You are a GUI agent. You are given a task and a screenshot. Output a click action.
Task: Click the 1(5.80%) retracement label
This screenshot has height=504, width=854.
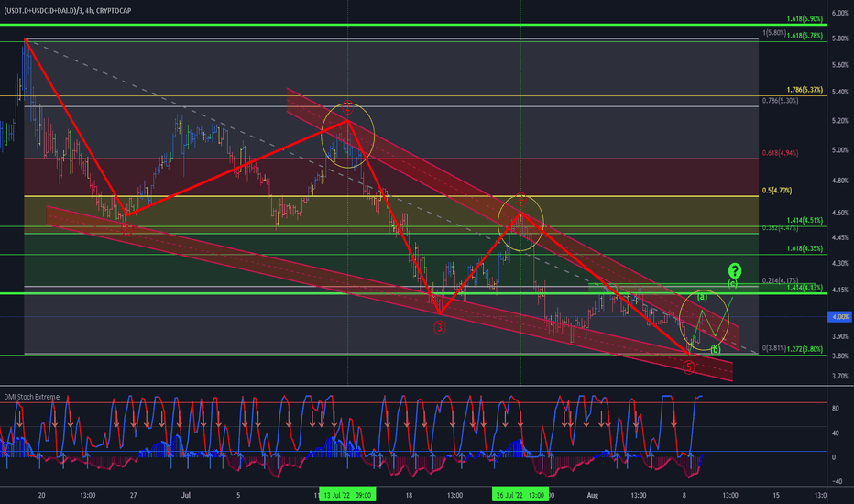click(x=774, y=33)
